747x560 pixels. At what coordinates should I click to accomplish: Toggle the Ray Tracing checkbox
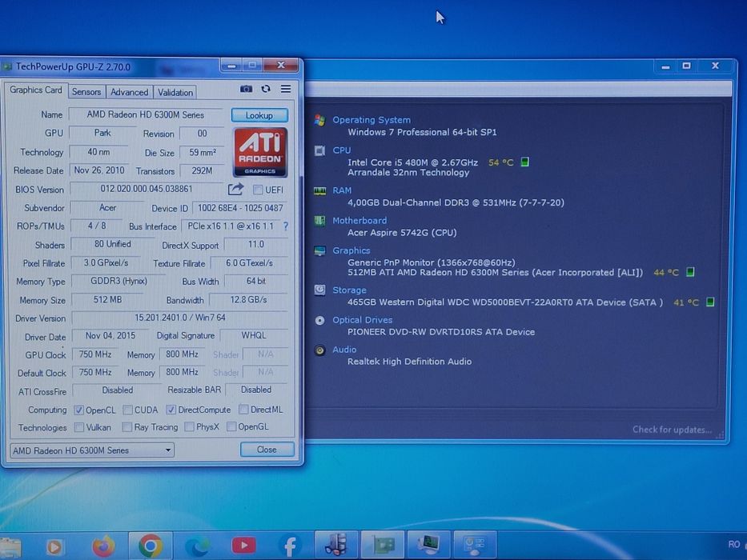[x=127, y=427]
